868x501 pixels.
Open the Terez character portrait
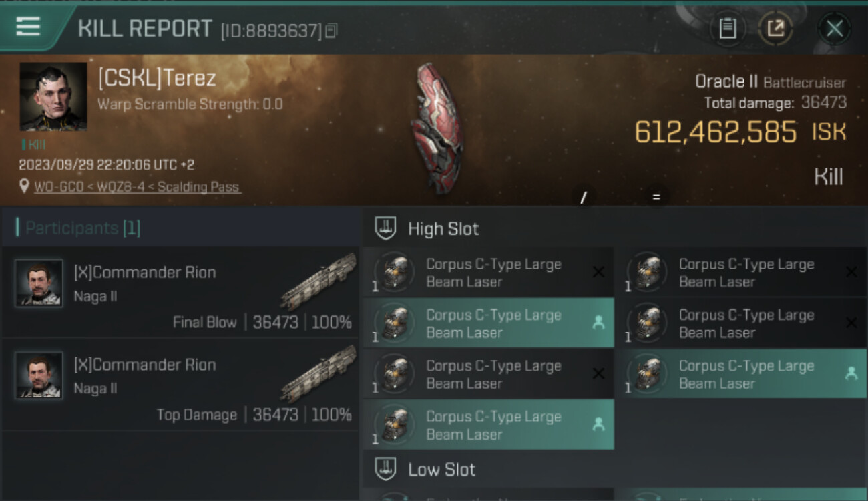pos(53,97)
